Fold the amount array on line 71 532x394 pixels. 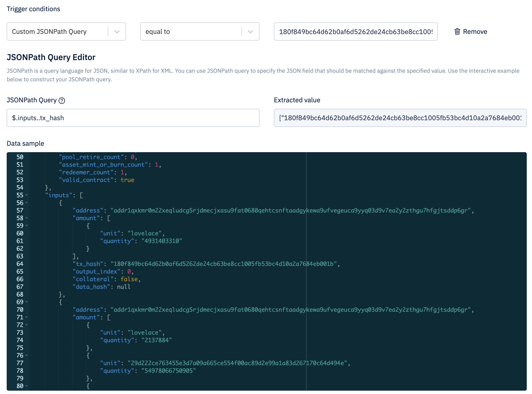tap(26, 317)
